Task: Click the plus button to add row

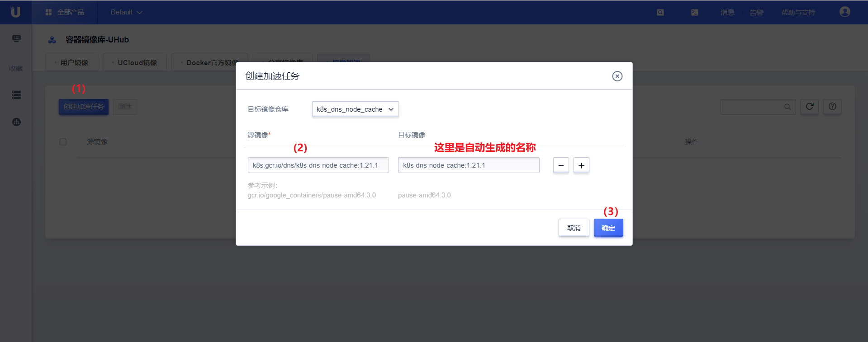Action: coord(581,165)
